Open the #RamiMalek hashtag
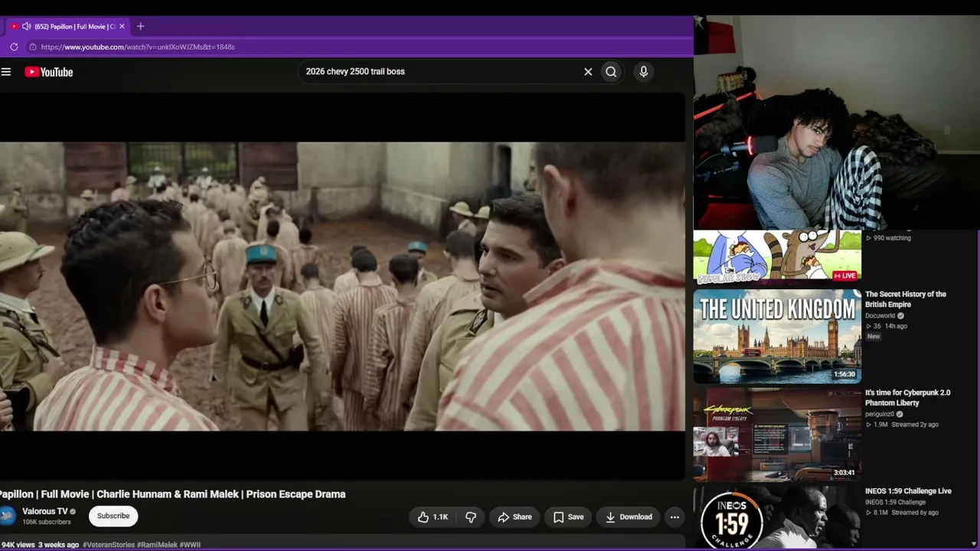Viewport: 980px width, 551px height. click(x=158, y=545)
